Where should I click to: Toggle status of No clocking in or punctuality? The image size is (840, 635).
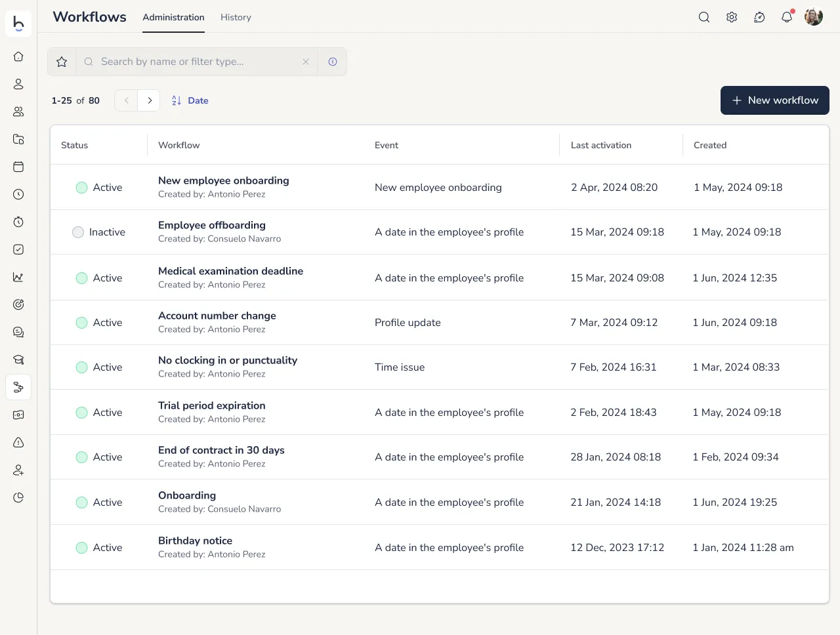pos(81,367)
